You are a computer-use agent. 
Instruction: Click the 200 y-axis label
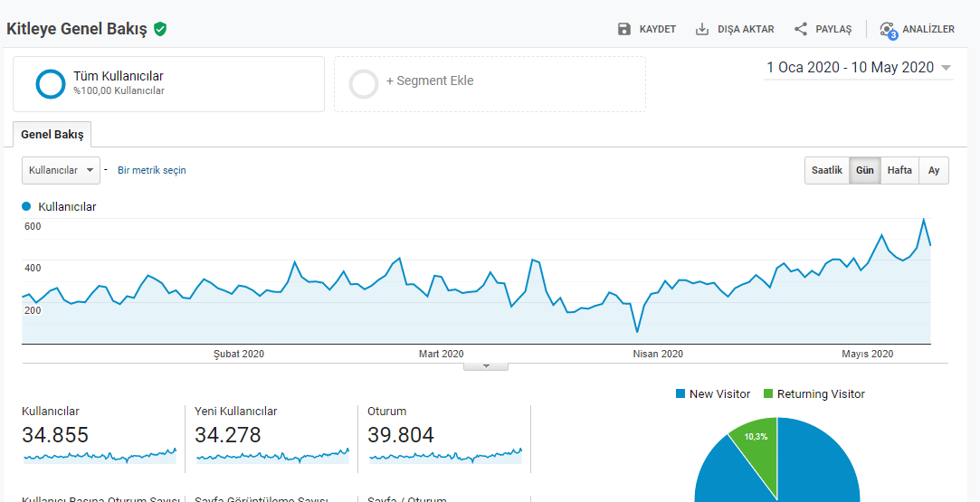pyautogui.click(x=33, y=309)
